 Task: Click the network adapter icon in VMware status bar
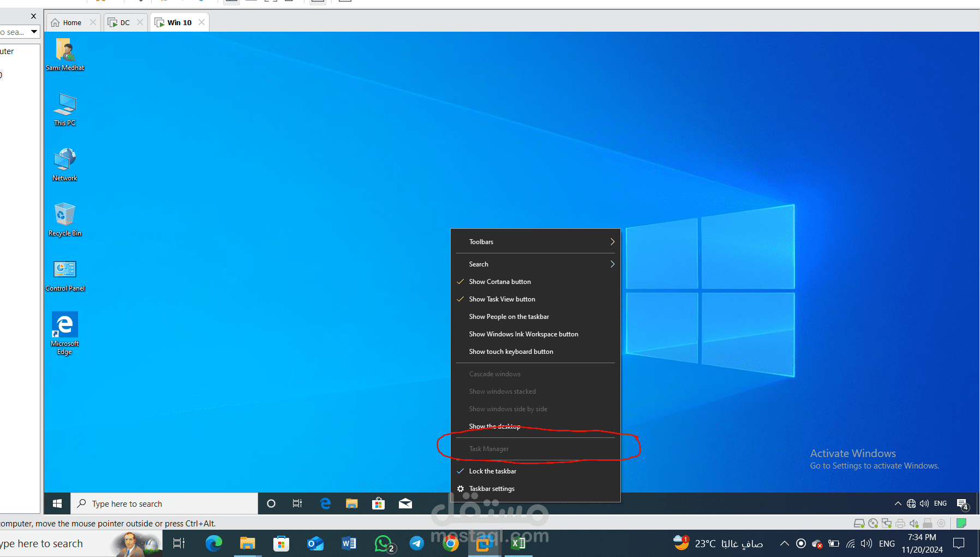tap(887, 523)
